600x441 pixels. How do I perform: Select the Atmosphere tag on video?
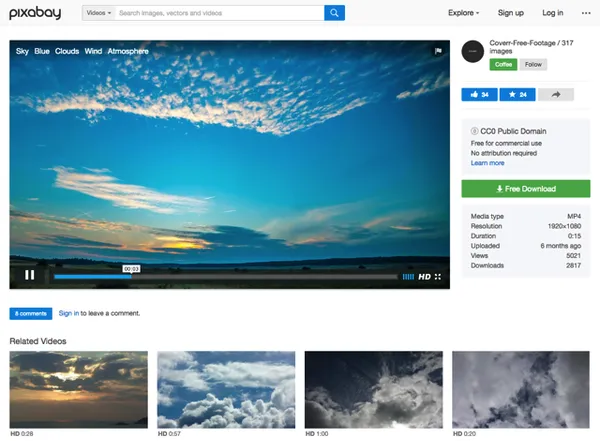[128, 51]
